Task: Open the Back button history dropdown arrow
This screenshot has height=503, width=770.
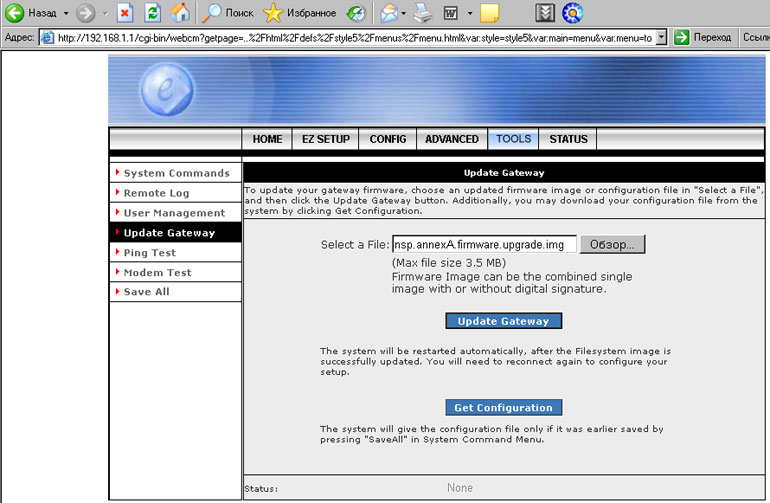Action: tap(66, 14)
